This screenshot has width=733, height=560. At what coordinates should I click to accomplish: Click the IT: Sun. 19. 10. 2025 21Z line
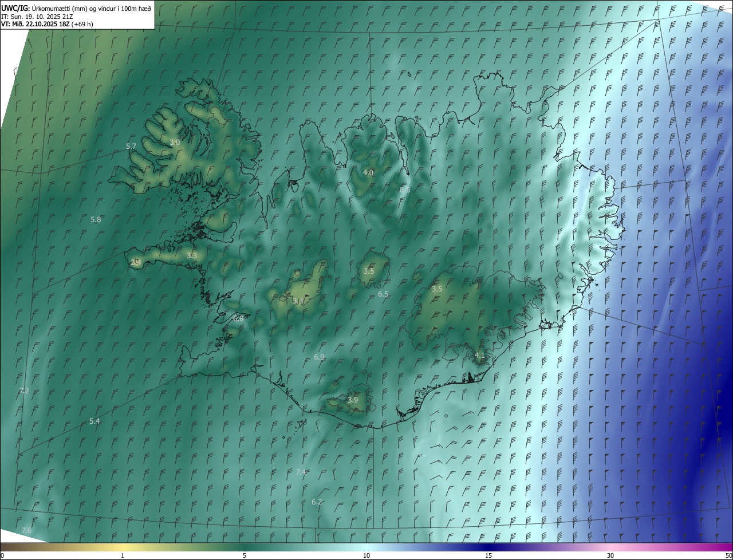pyautogui.click(x=37, y=16)
